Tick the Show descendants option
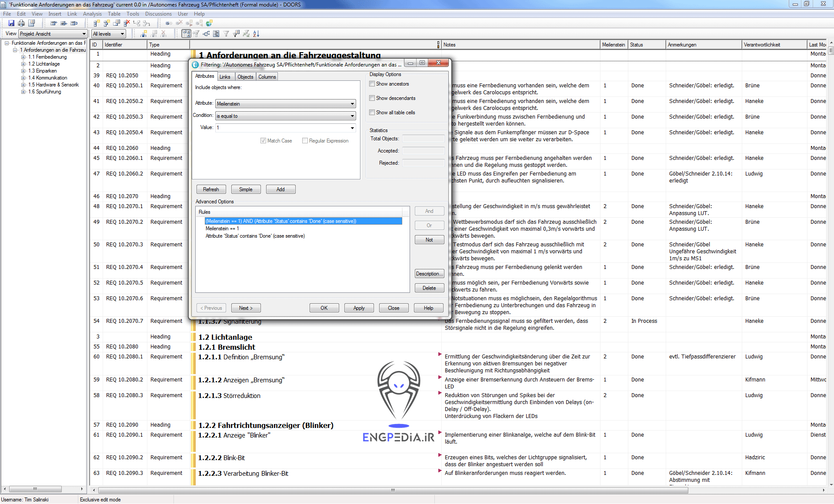Screen dimensions: 834x504 (372, 98)
